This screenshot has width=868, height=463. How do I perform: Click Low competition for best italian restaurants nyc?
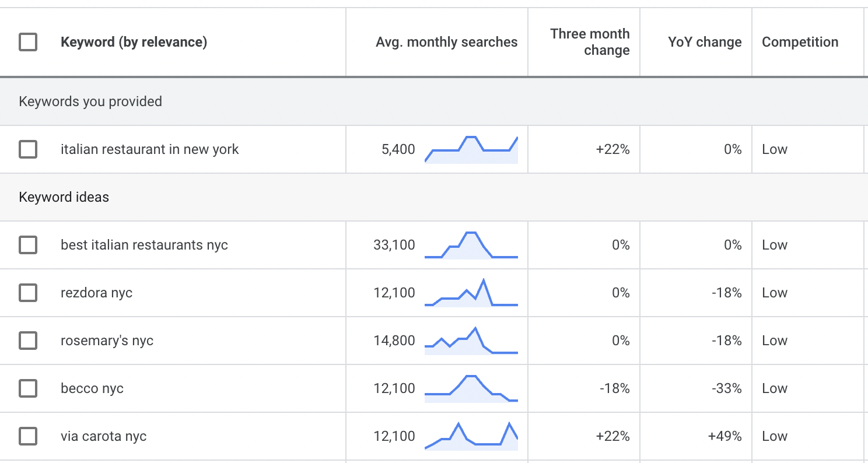[775, 245]
